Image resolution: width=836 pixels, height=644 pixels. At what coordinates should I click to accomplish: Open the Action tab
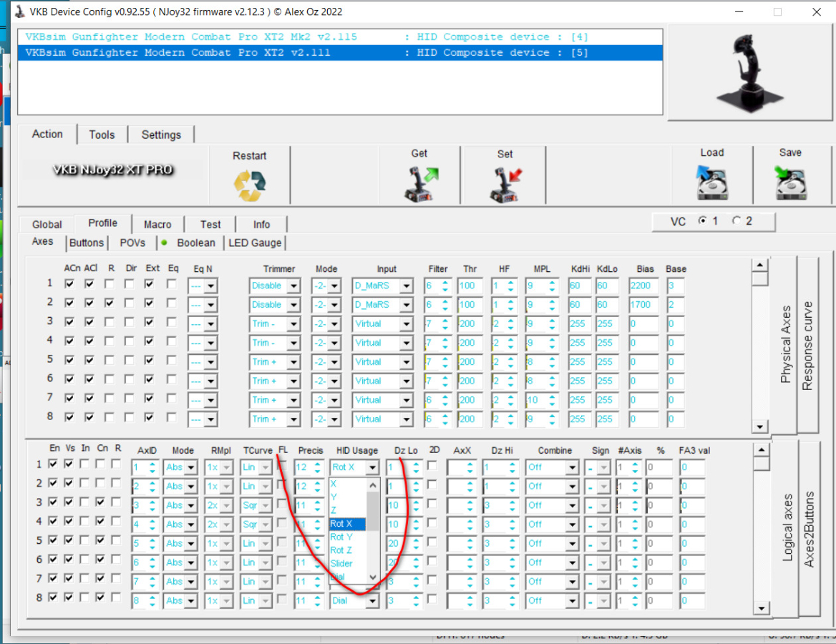[x=47, y=135]
